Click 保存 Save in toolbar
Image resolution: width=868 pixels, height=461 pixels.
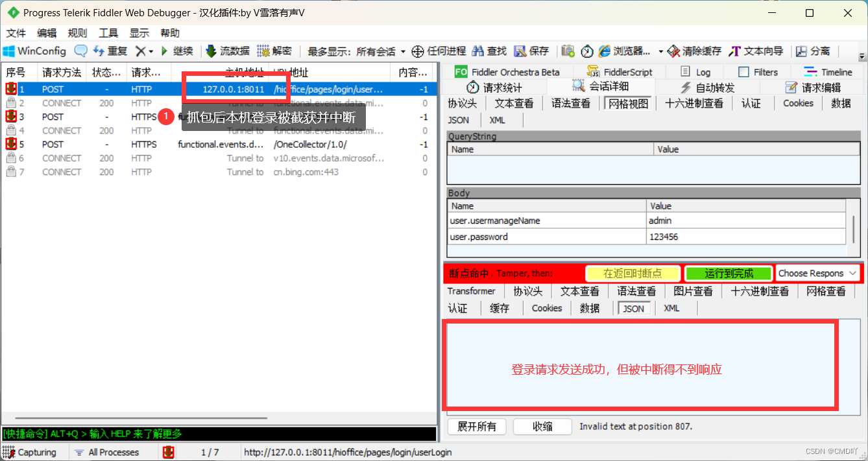tap(531, 51)
